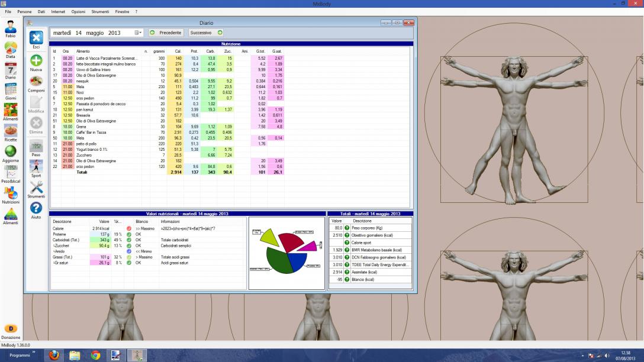Image resolution: width=644 pixels, height=362 pixels.
Task: Click the Ricette recipes icon
Action: click(x=11, y=130)
